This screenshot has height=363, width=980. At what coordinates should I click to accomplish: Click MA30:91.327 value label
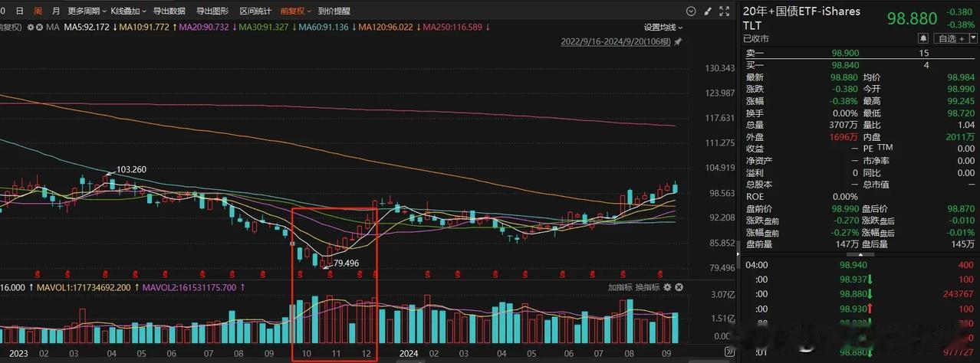pyautogui.click(x=264, y=27)
